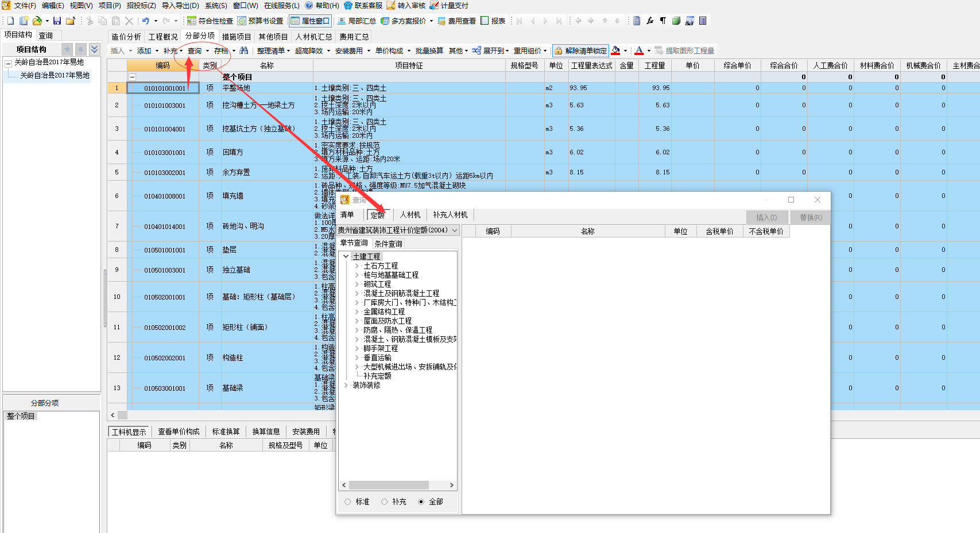Open 费用查看 from the toolbar
The image size is (980, 533).
457,21
